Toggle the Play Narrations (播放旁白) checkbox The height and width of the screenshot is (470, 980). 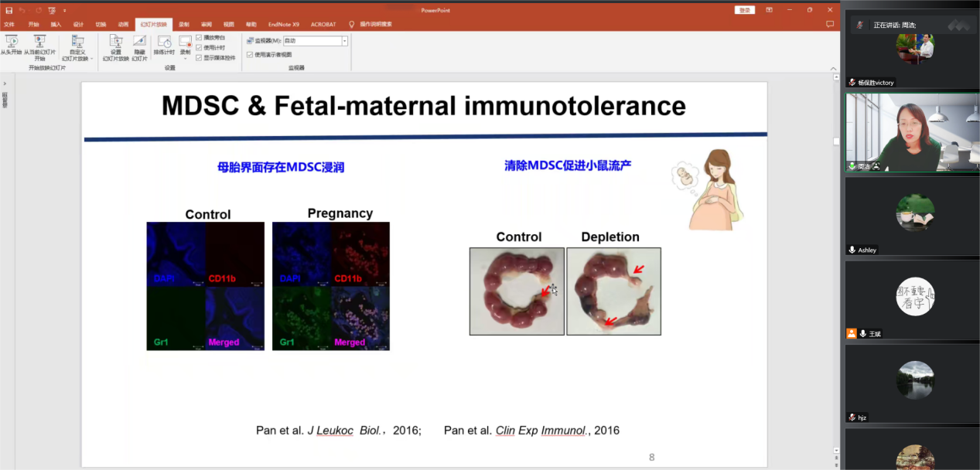(199, 37)
